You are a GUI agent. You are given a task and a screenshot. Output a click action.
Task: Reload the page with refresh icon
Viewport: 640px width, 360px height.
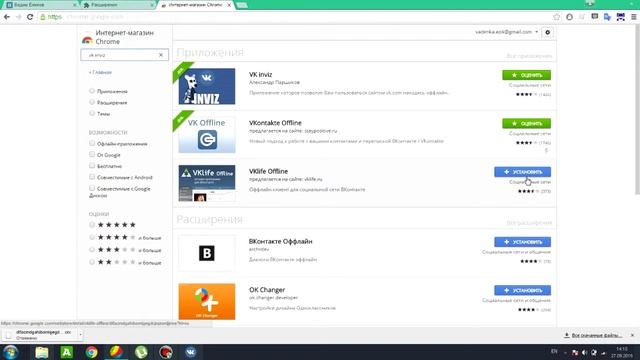click(30, 17)
